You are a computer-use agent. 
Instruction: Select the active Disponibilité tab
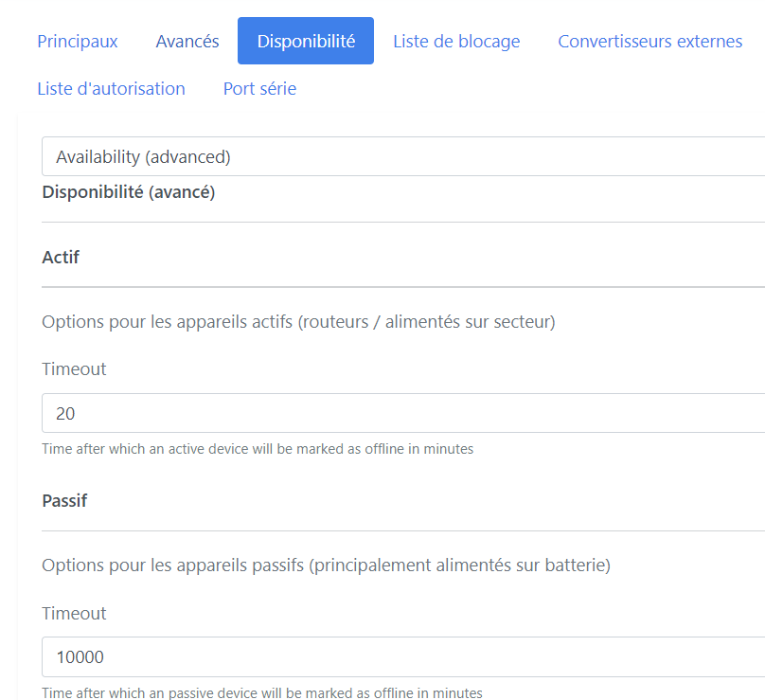306,41
